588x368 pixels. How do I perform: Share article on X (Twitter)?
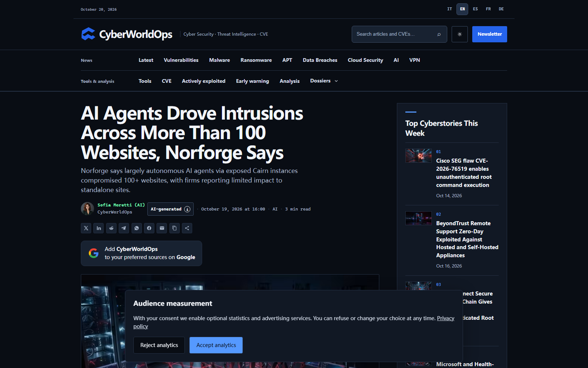click(x=86, y=228)
